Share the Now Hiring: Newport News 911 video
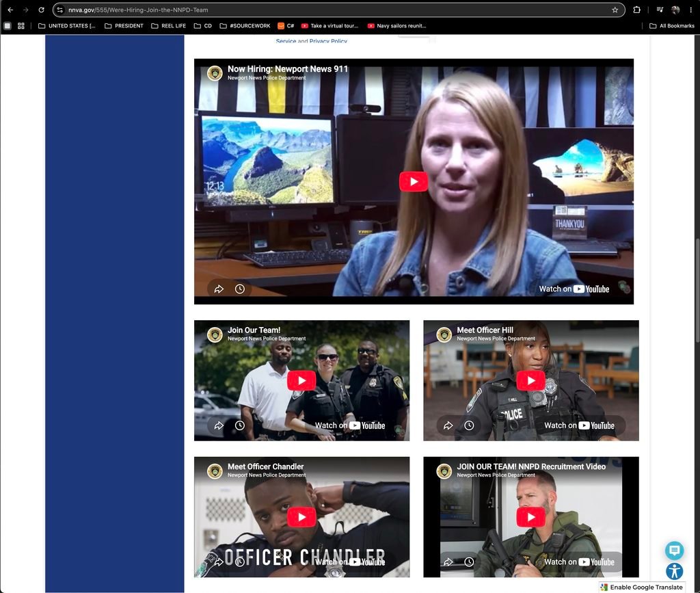700x593 pixels. click(x=219, y=289)
